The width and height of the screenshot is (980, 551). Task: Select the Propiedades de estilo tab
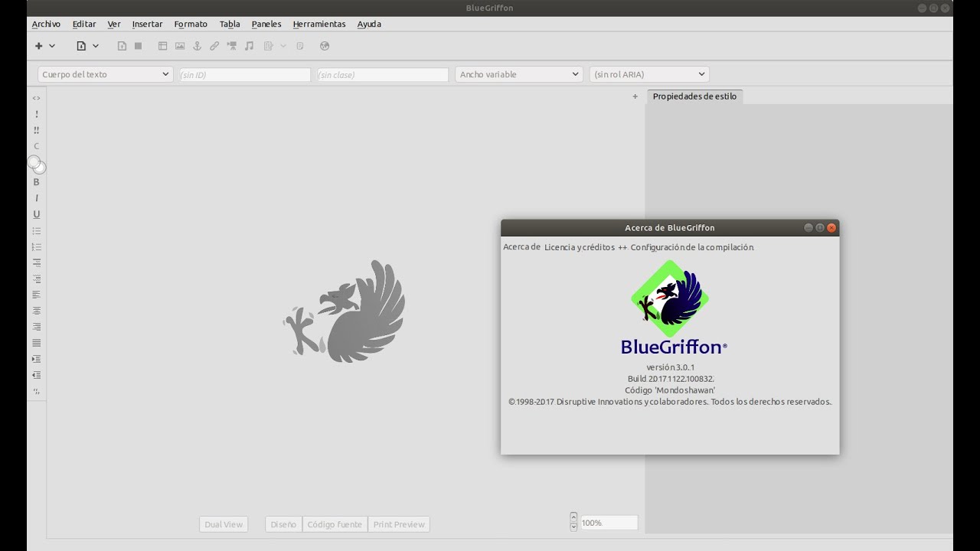(x=694, y=96)
